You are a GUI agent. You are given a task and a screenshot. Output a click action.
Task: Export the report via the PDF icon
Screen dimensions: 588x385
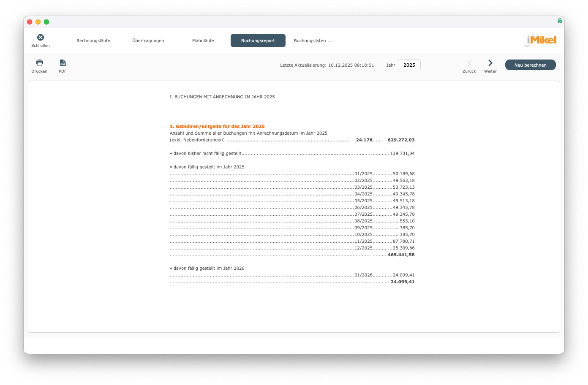(x=63, y=63)
